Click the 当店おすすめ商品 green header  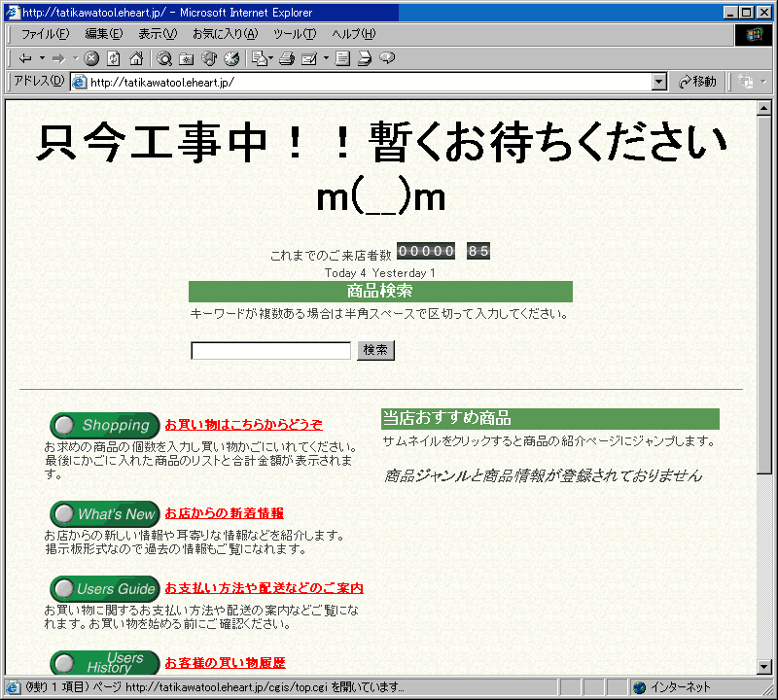(x=550, y=419)
